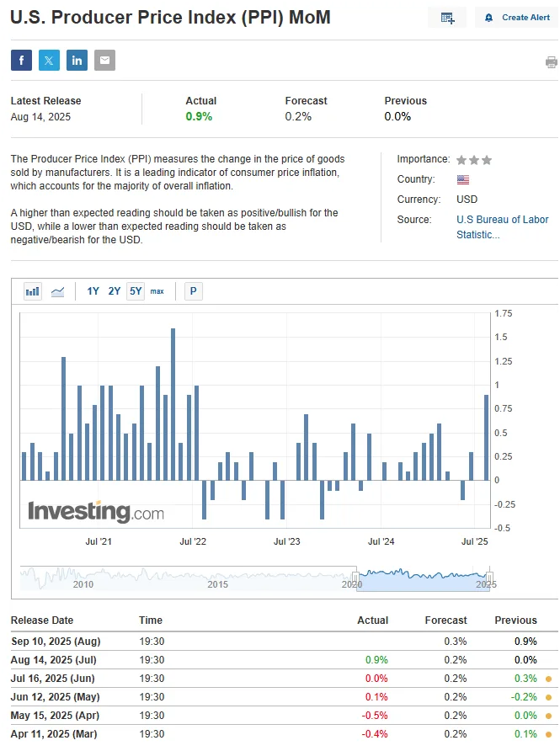The width and height of the screenshot is (560, 751).
Task: Click the Forecast column header in table
Action: [x=445, y=621]
